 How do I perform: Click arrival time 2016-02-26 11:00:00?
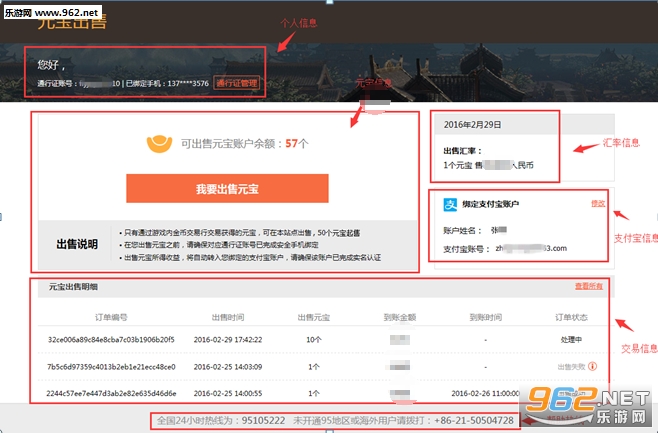point(486,393)
